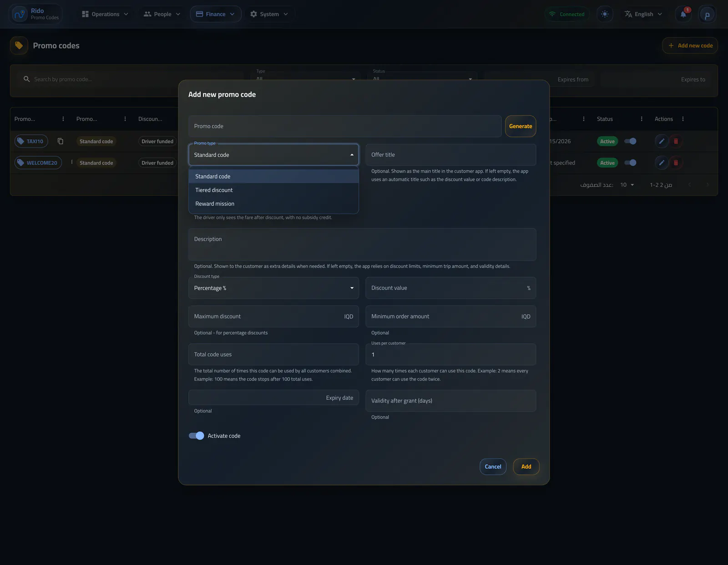Click the Connected wifi status indicator
The width and height of the screenshot is (728, 565).
(x=567, y=14)
